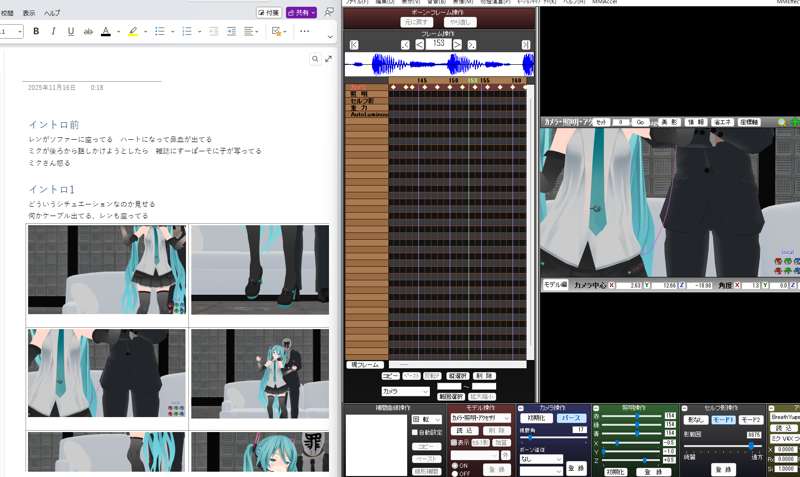Open the 表示 tab in OneNote

pyautogui.click(x=29, y=13)
